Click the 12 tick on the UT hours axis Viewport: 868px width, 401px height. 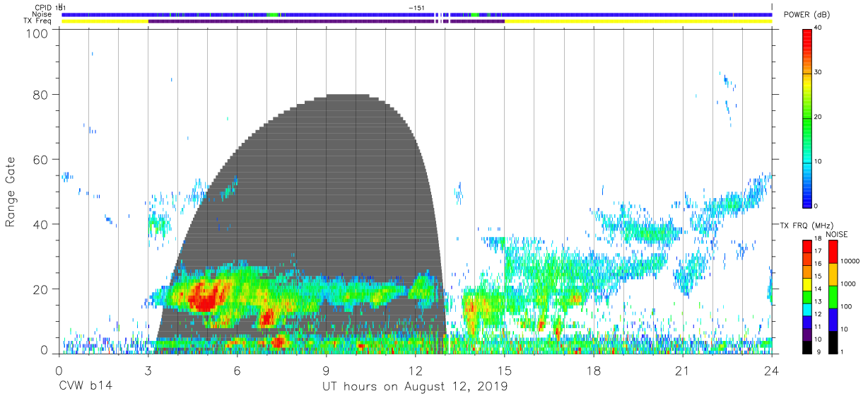pyautogui.click(x=415, y=371)
